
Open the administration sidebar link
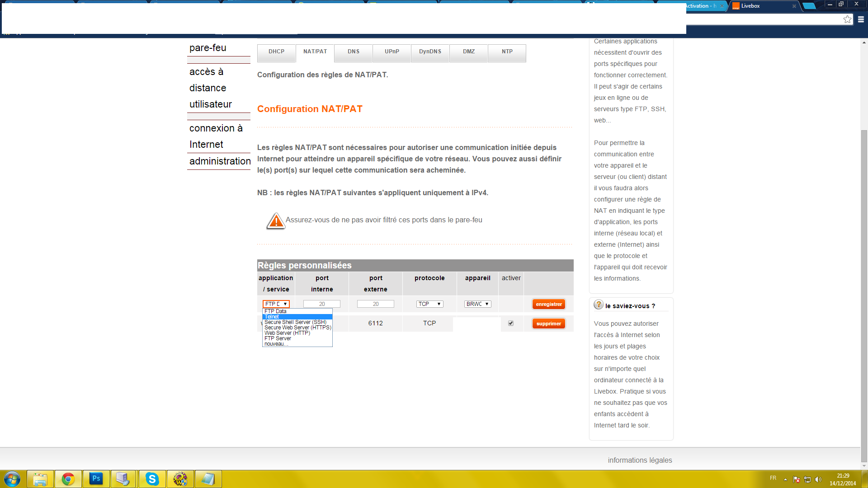coord(220,161)
